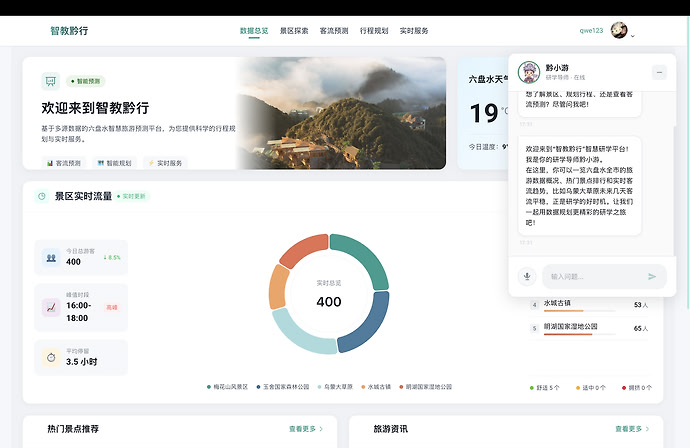Image resolution: width=690 pixels, height=448 pixels.
Task: Toggle 梅花山风景区 legend item
Action: [228, 387]
